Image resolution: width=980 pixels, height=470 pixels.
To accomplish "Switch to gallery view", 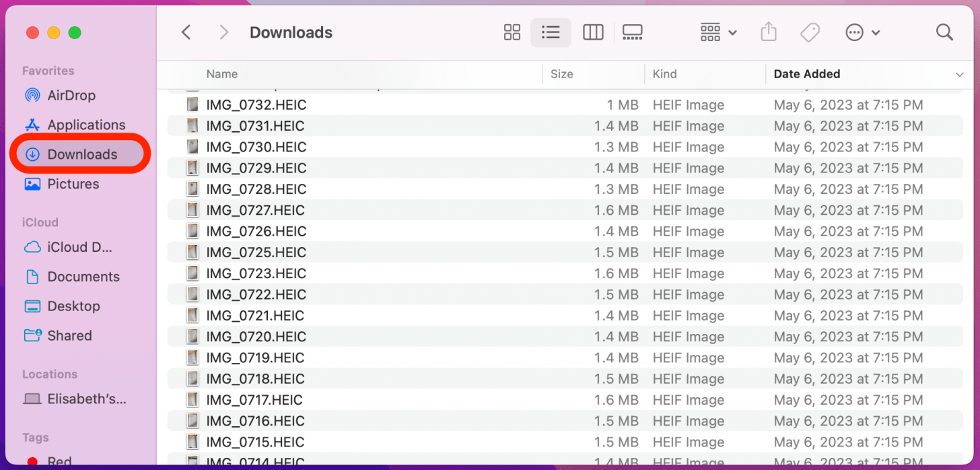I will (633, 32).
